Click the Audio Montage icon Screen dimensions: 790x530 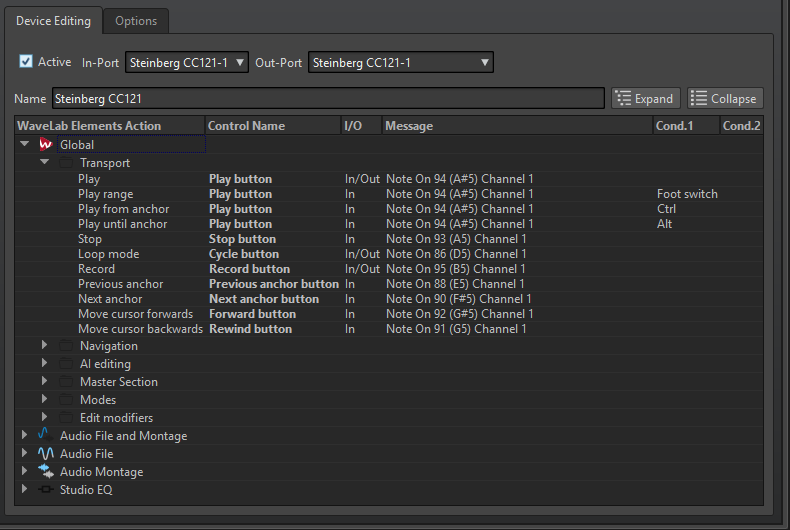pos(46,472)
